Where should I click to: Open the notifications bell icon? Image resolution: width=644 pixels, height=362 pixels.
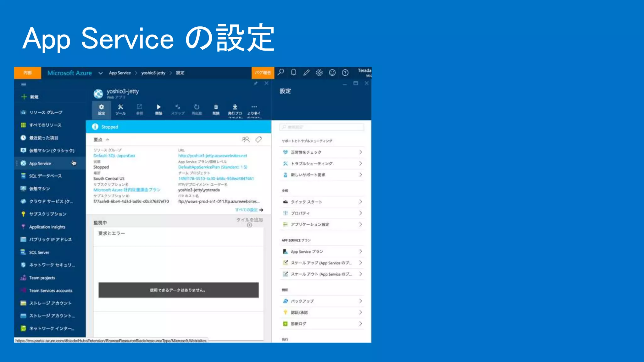[293, 72]
